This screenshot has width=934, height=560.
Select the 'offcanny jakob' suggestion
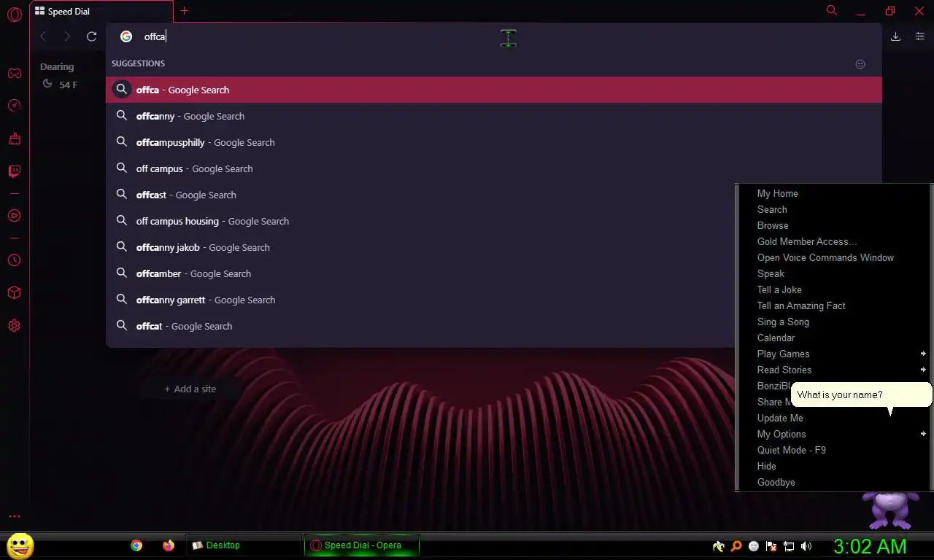421,247
